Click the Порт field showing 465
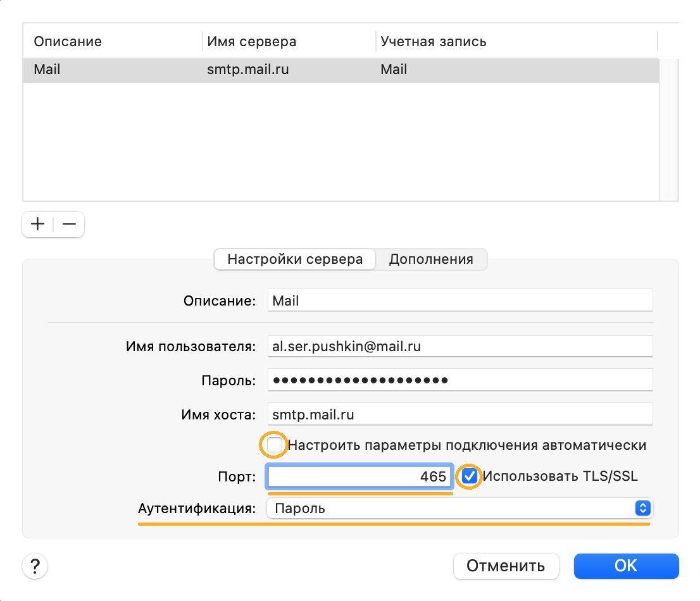 pyautogui.click(x=359, y=476)
